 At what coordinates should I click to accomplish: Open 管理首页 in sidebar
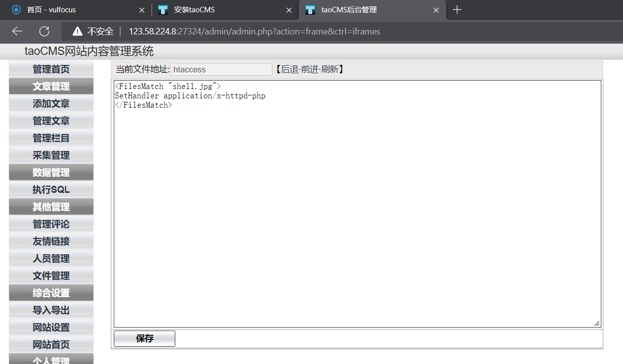pos(51,69)
